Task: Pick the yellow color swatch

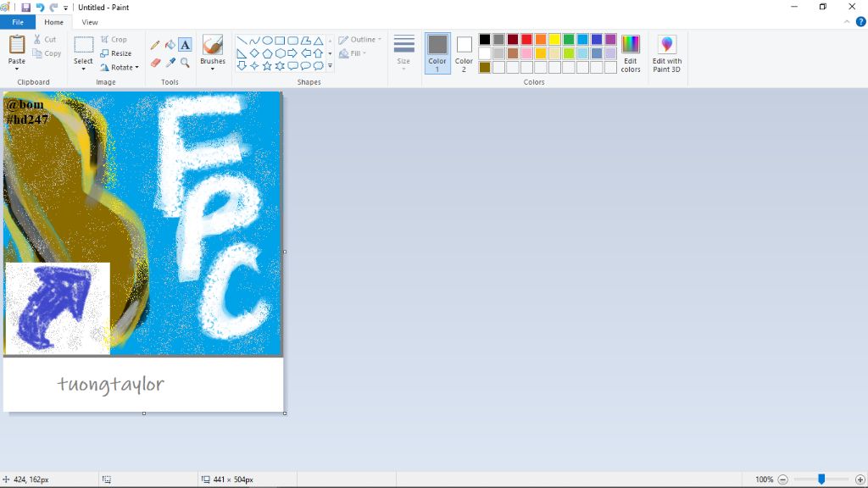Action: click(554, 39)
